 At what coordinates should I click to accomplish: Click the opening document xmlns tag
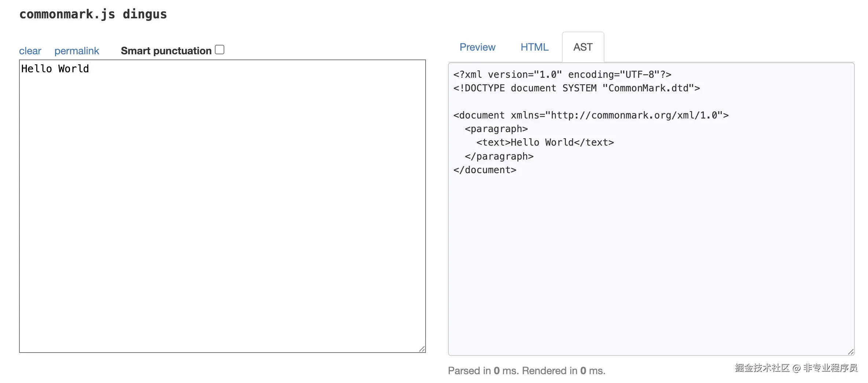click(x=591, y=116)
